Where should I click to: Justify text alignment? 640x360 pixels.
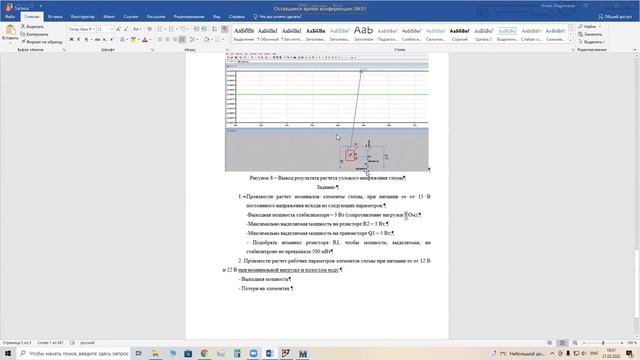click(182, 40)
